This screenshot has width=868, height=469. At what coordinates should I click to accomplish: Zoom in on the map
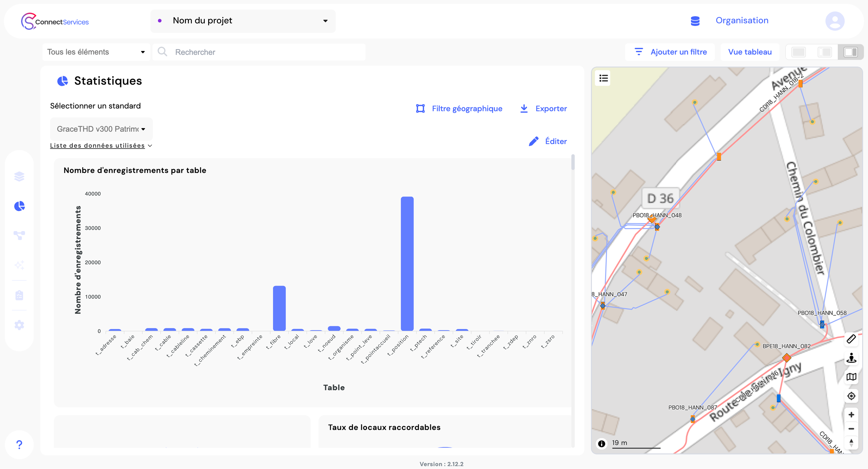pyautogui.click(x=851, y=415)
